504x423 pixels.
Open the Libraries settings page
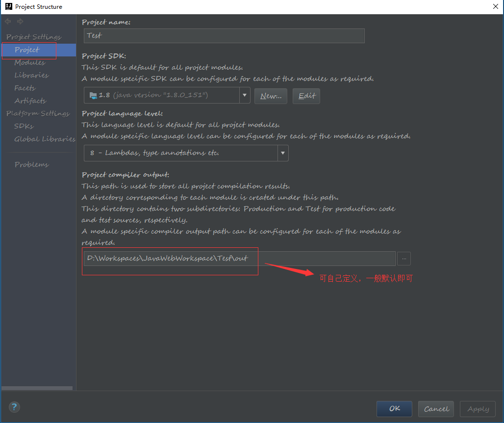[31, 75]
